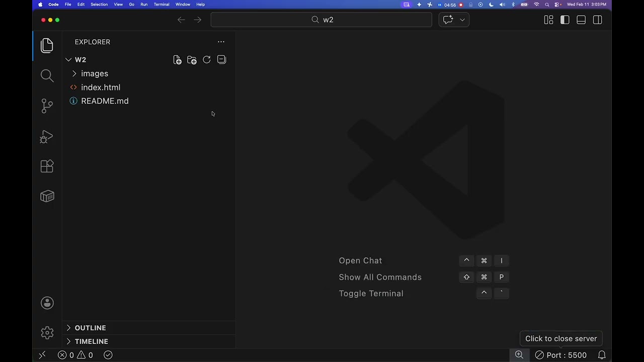Click the w2 command center search box
Image resolution: width=644 pixels, height=362 pixels.
321,20
